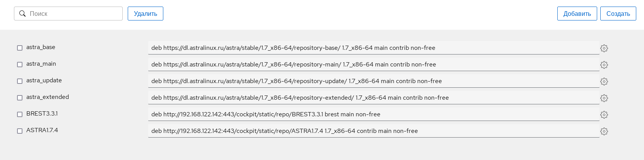Edit the repository-extended deb source line
644x160 pixels.
[373, 98]
